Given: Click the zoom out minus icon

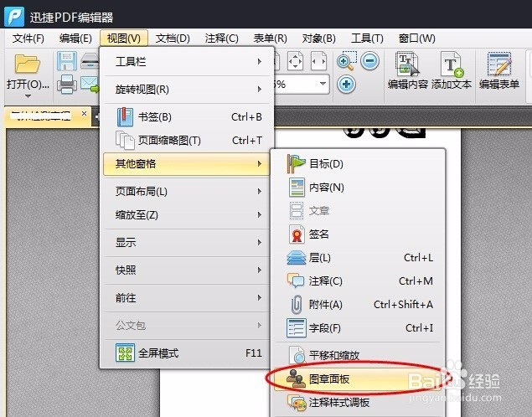Looking at the screenshot, I should pos(369,61).
